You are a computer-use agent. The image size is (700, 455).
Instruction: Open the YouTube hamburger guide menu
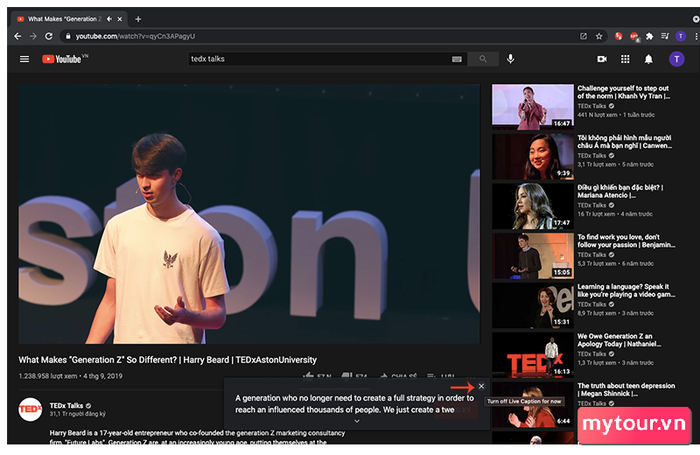click(25, 59)
